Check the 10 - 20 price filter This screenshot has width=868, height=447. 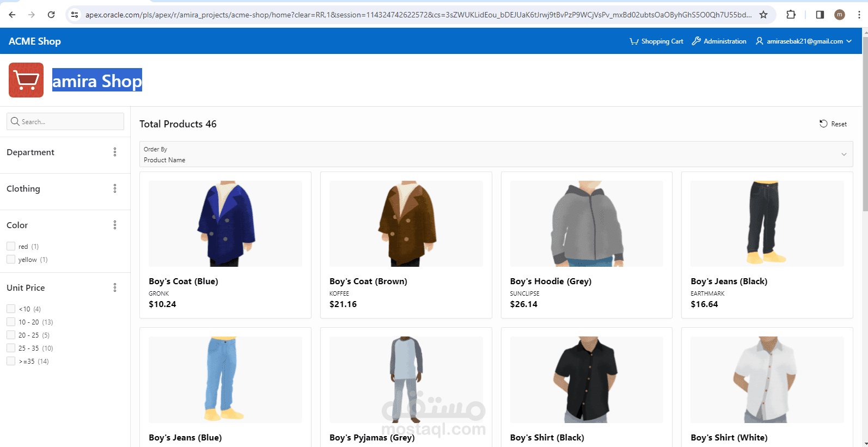pos(11,322)
